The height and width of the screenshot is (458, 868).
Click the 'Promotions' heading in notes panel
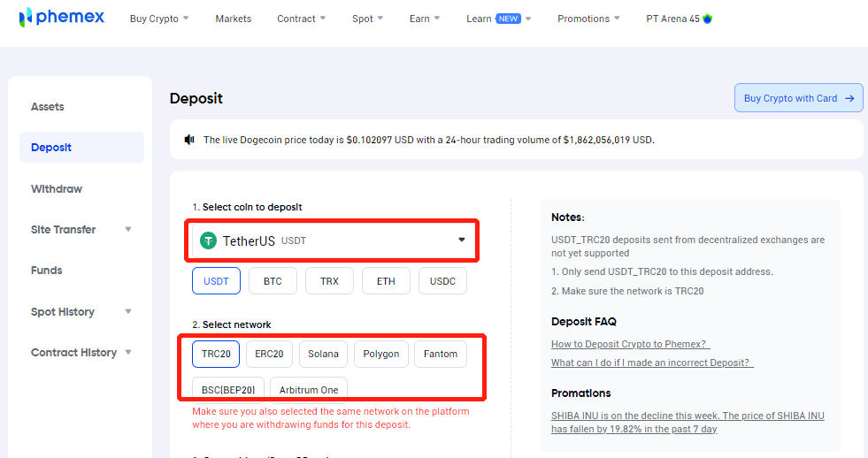point(580,393)
